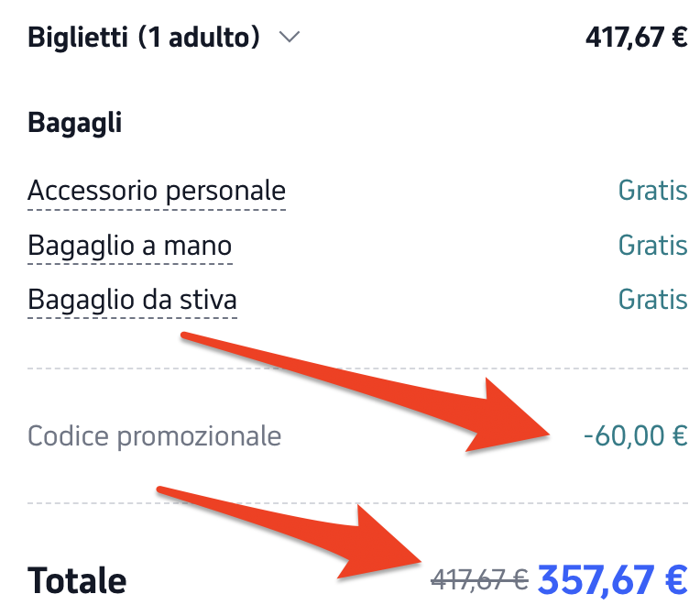
Task: Click red arrow pointing to total price
Action: click(290, 533)
